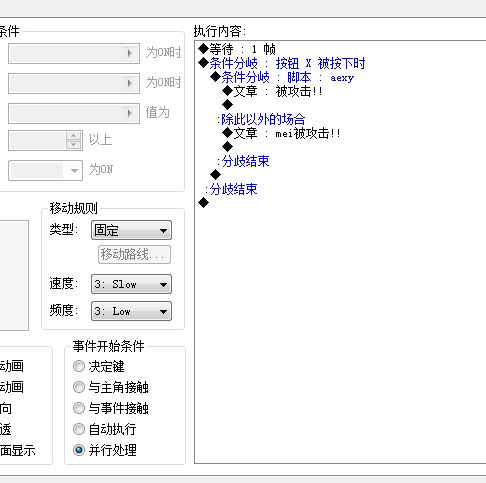Open the 类型 dropdown showing 固定
The width and height of the screenshot is (486, 483).
point(131,230)
